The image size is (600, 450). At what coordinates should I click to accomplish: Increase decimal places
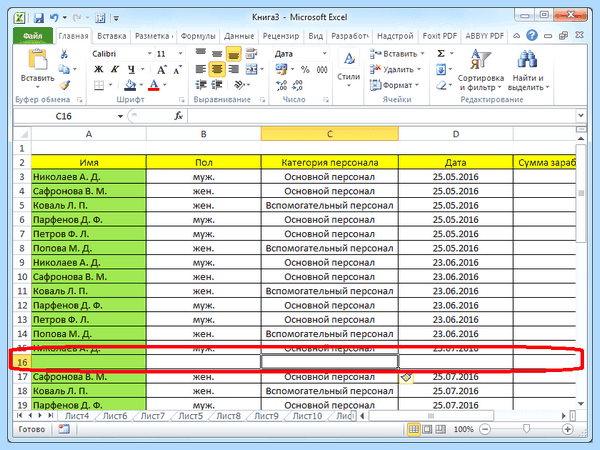[282, 85]
